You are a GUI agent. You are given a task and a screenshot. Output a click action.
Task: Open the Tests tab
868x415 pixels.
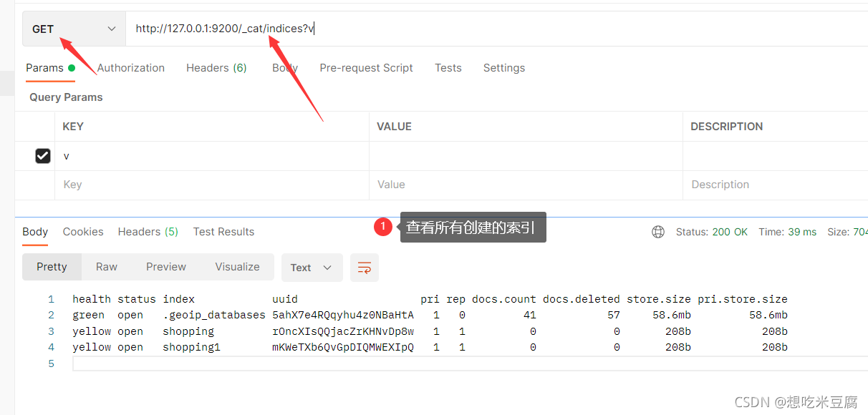pos(448,68)
